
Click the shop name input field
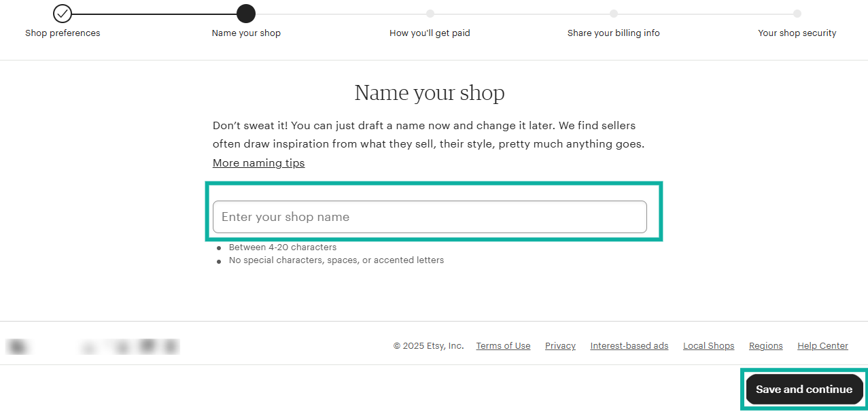tap(430, 216)
